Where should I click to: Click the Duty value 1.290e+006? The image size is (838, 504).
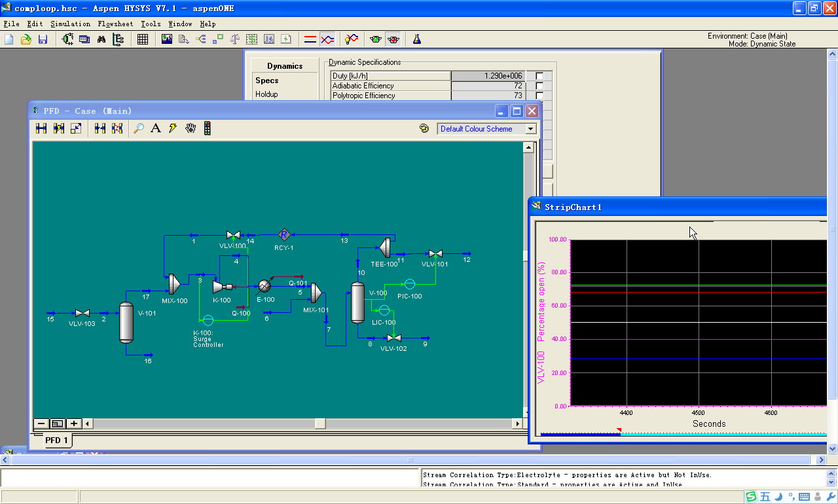(x=488, y=76)
